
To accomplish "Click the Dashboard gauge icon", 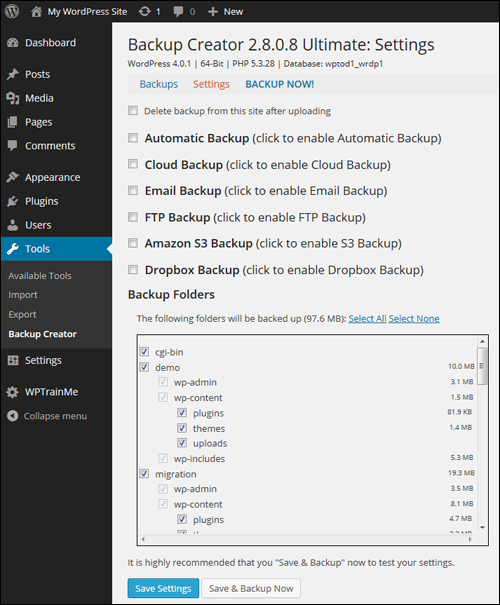I will 13,43.
